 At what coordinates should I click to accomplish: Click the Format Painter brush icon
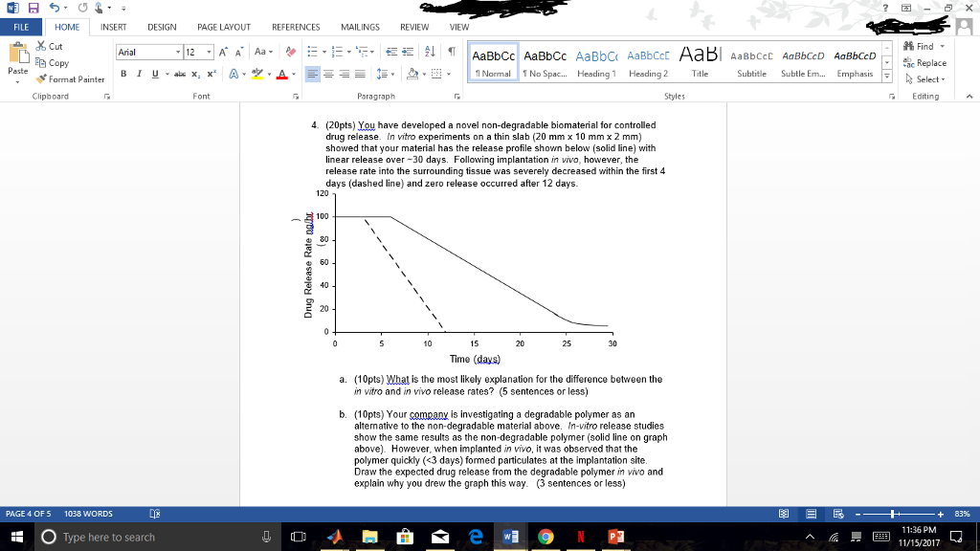[x=42, y=79]
